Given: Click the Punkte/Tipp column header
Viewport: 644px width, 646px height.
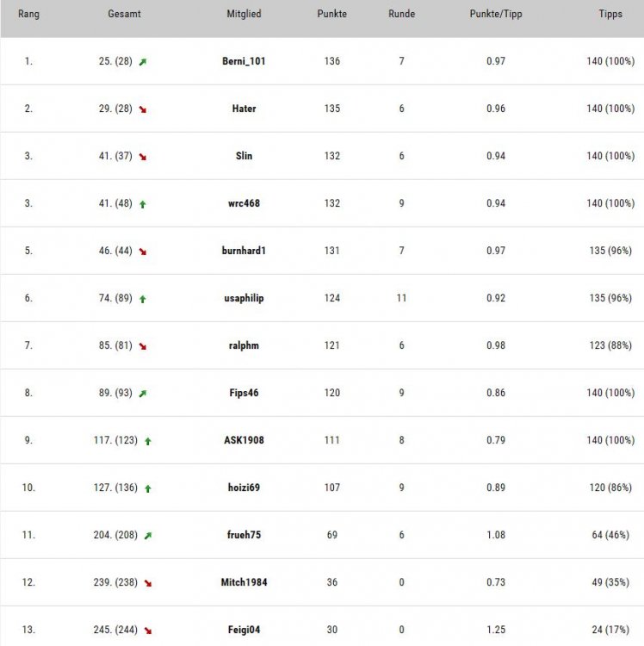Looking at the screenshot, I should click(x=496, y=14).
